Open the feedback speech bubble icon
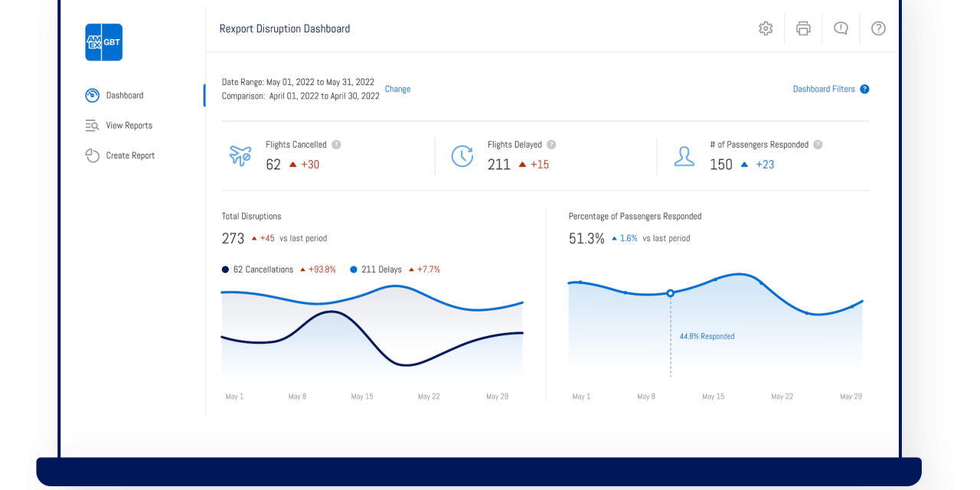 pos(841,28)
